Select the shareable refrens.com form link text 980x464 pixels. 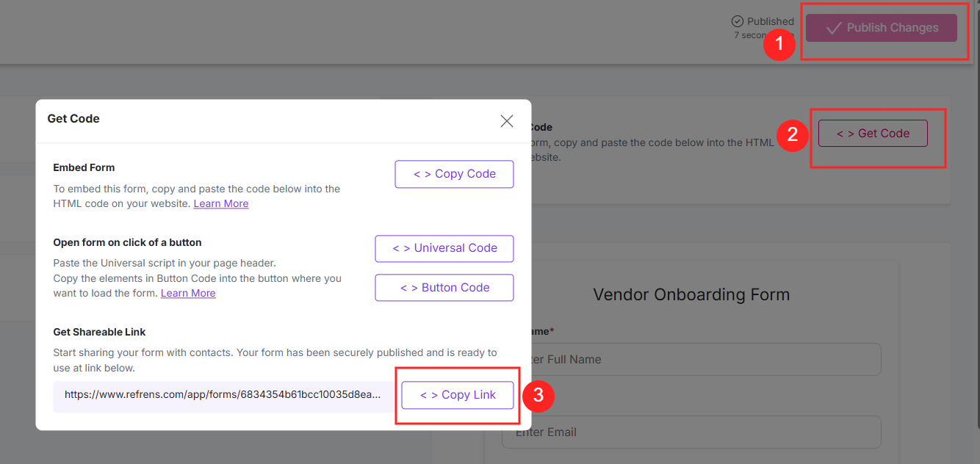(223, 394)
